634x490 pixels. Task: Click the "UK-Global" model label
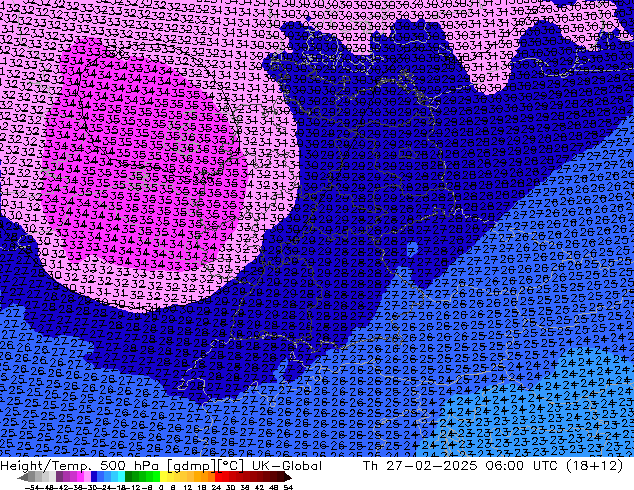pos(287,466)
